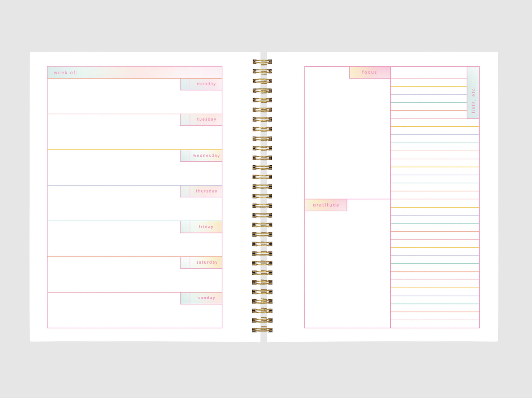Select the "friday" day label

coord(206,227)
